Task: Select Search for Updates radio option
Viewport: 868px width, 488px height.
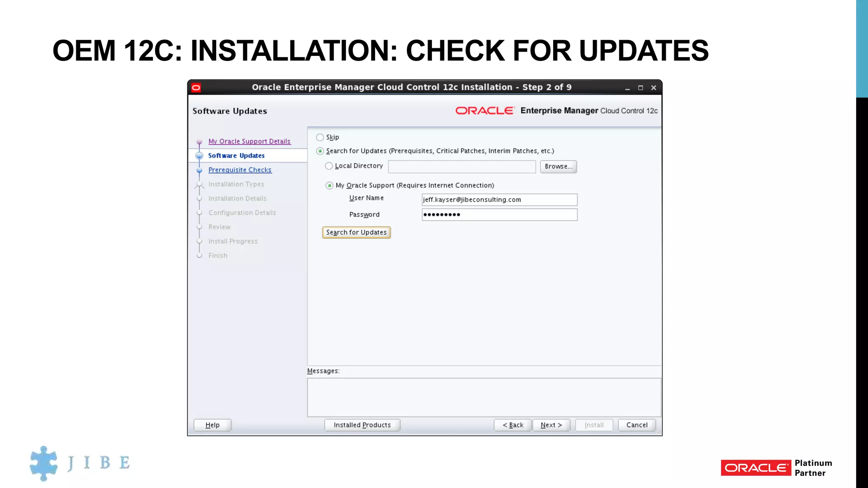Action: click(320, 151)
